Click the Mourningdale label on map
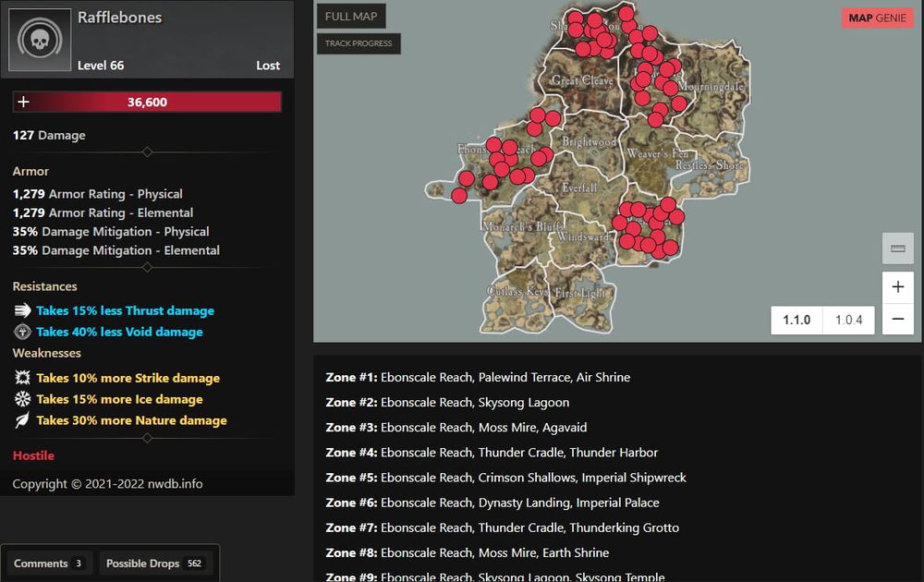The width and height of the screenshot is (924, 582). coord(711,87)
